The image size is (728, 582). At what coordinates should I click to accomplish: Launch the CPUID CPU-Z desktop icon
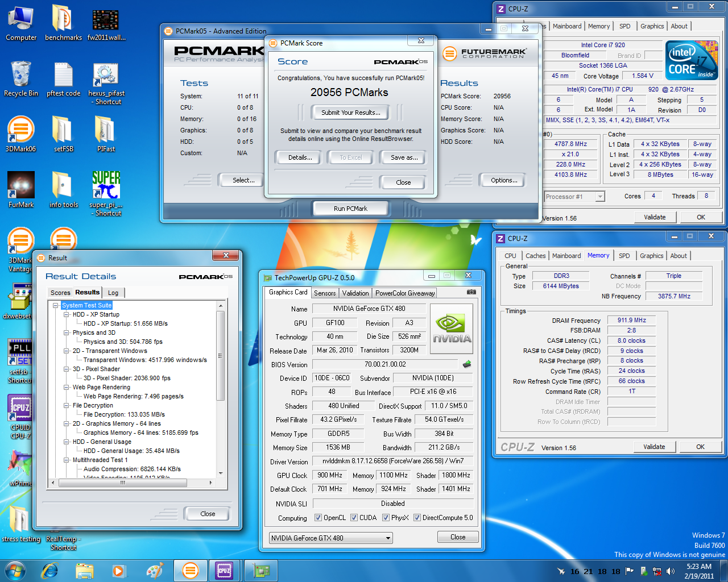20,417
